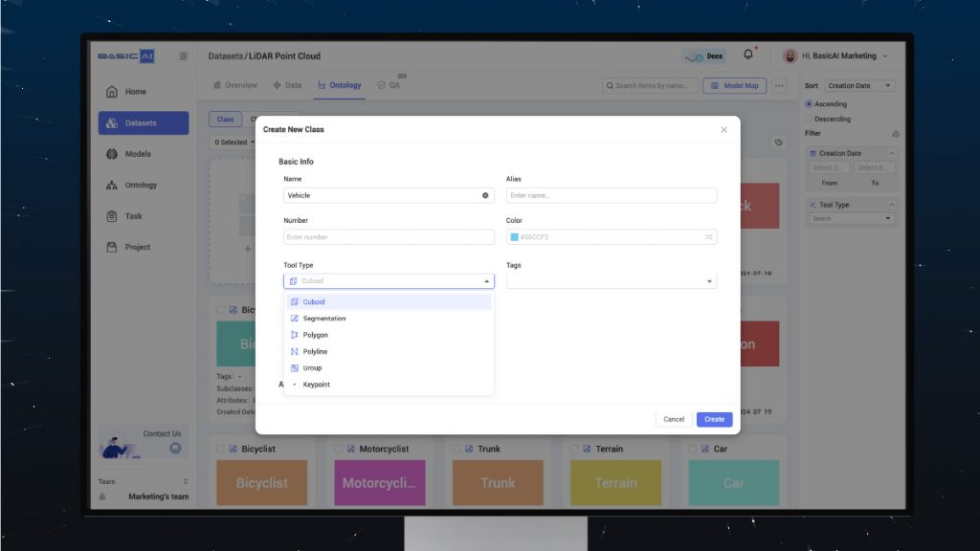The width and height of the screenshot is (980, 551).
Task: Open the Creation Date sort dropdown
Action: click(x=859, y=86)
